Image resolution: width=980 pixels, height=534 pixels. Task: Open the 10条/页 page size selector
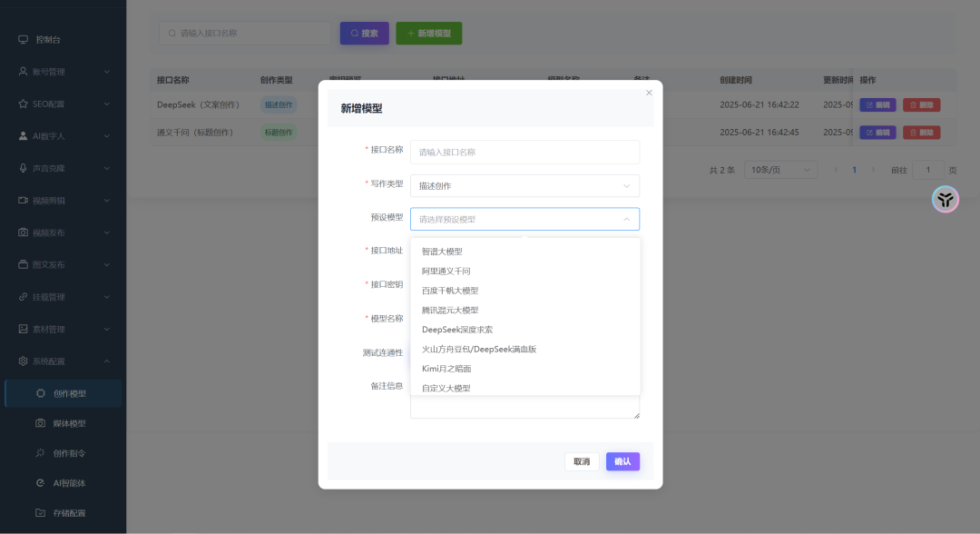[x=779, y=170]
